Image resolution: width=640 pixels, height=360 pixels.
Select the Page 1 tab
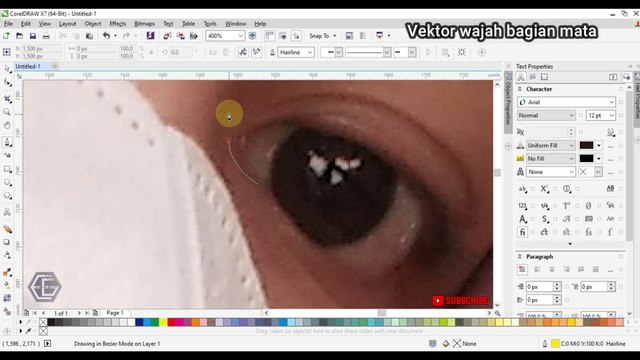coord(115,313)
